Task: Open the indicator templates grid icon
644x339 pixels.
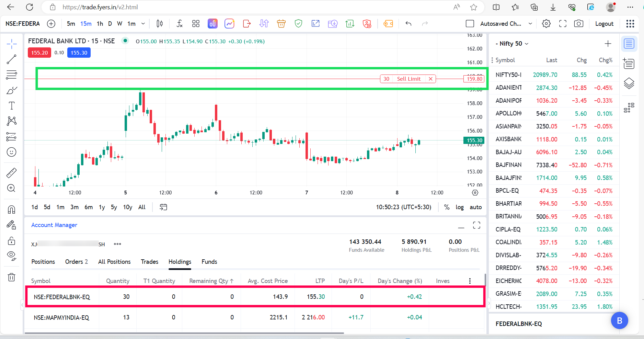Action: [196, 24]
